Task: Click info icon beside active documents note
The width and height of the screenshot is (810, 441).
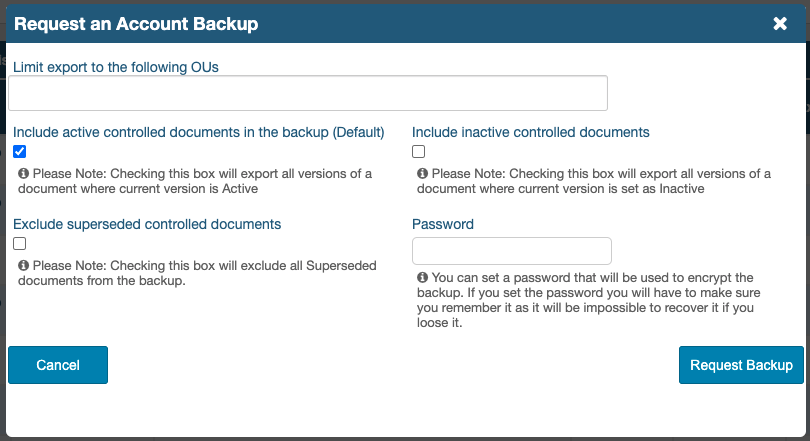Action: click(x=24, y=173)
